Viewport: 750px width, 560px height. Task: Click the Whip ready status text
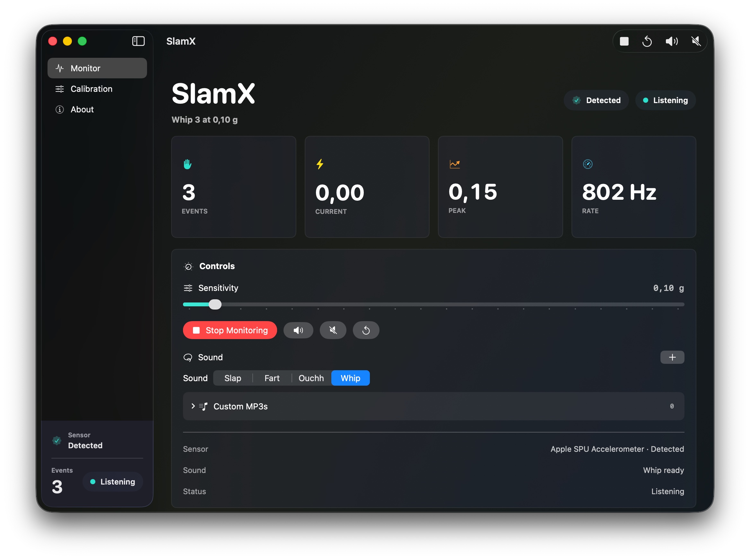coord(663,470)
